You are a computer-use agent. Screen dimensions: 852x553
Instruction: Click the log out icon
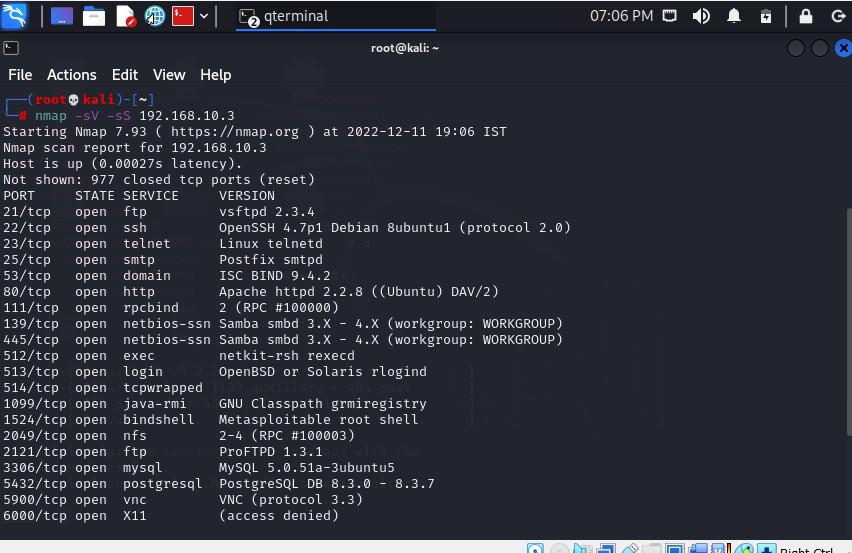pyautogui.click(x=838, y=16)
